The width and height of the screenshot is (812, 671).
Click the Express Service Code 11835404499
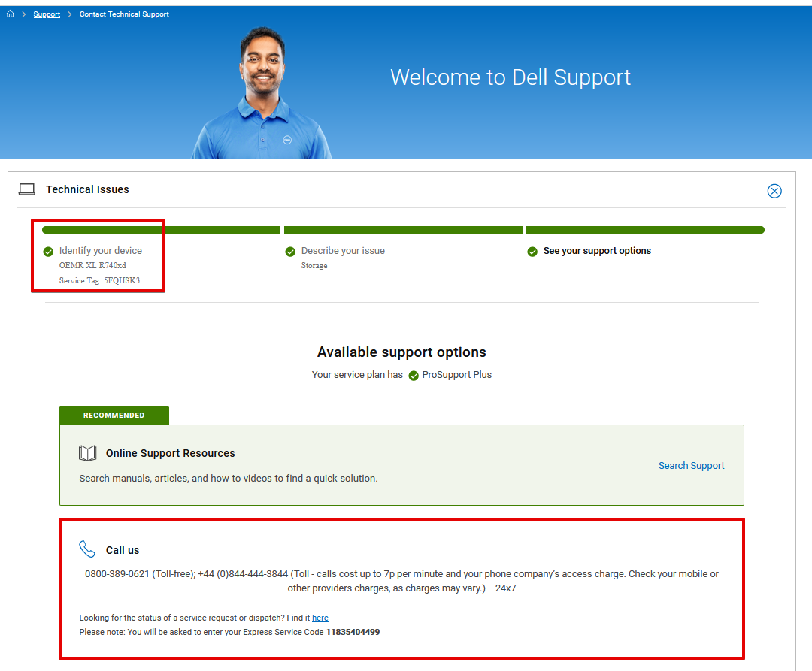[353, 632]
